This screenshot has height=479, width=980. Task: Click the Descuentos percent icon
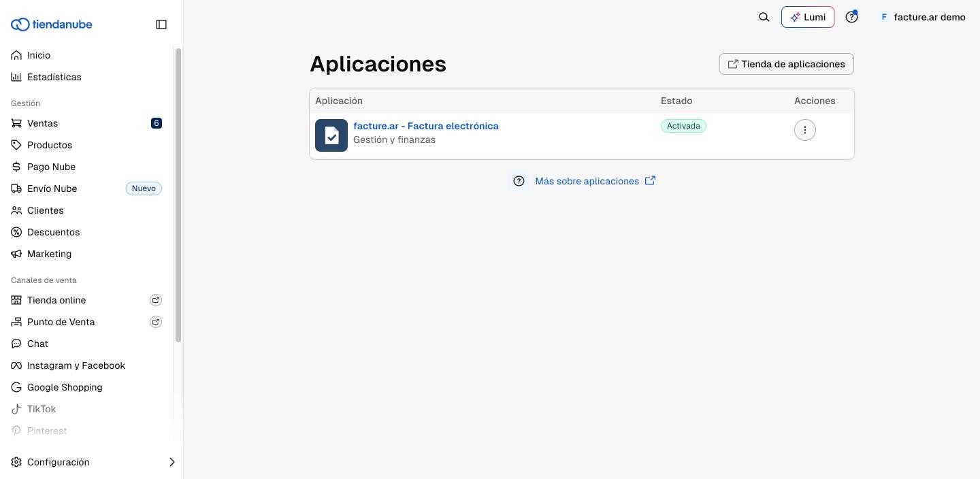[16, 232]
